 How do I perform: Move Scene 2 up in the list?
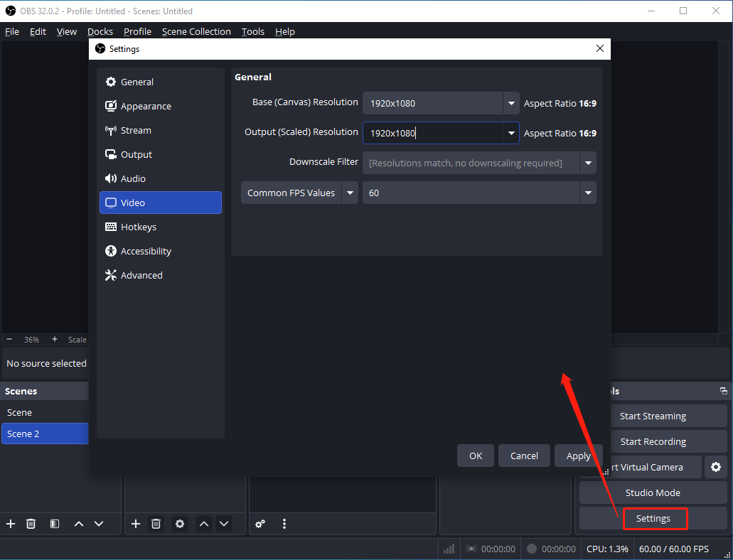click(x=78, y=524)
